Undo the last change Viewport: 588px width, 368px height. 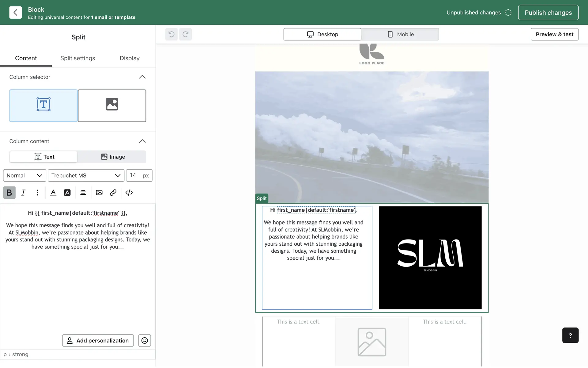point(171,34)
